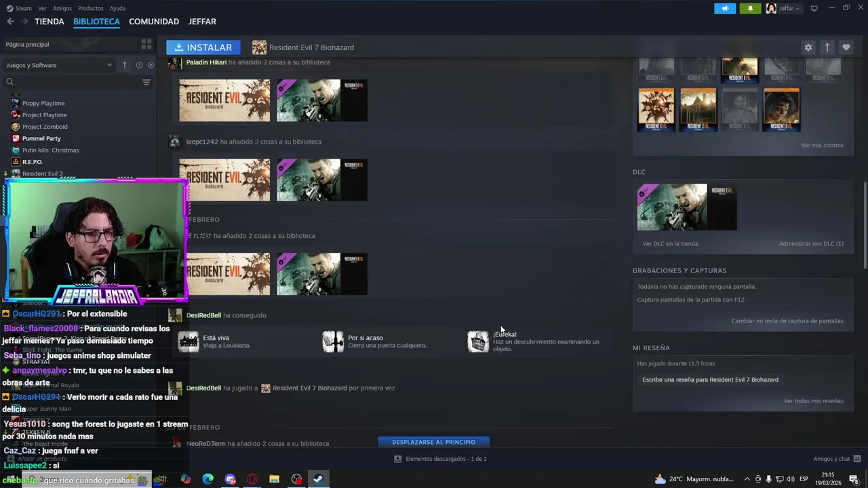Open the green notifications bell
868x488 pixels.
point(750,8)
